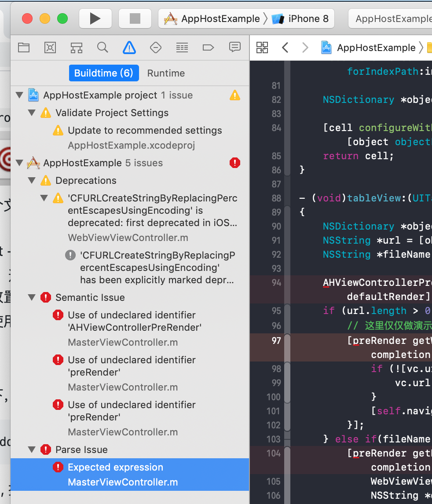
Task: Open the Source Control navigator
Action: (x=50, y=47)
